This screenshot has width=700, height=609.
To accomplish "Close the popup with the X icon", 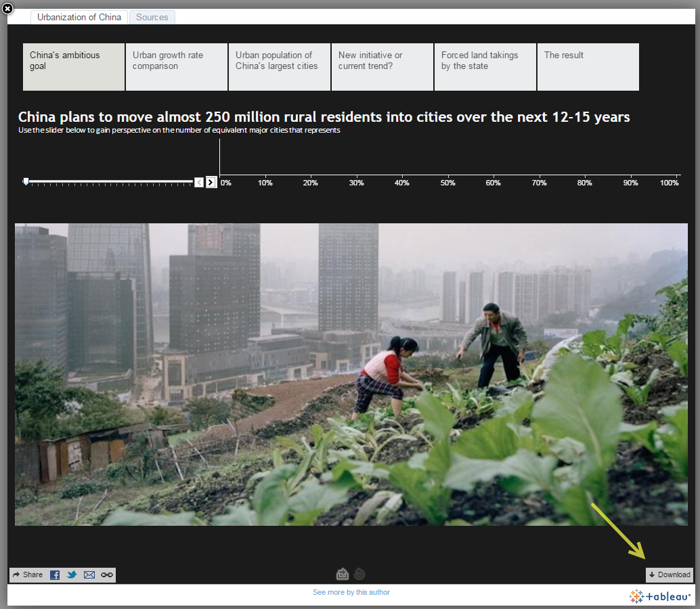I will click(7, 8).
